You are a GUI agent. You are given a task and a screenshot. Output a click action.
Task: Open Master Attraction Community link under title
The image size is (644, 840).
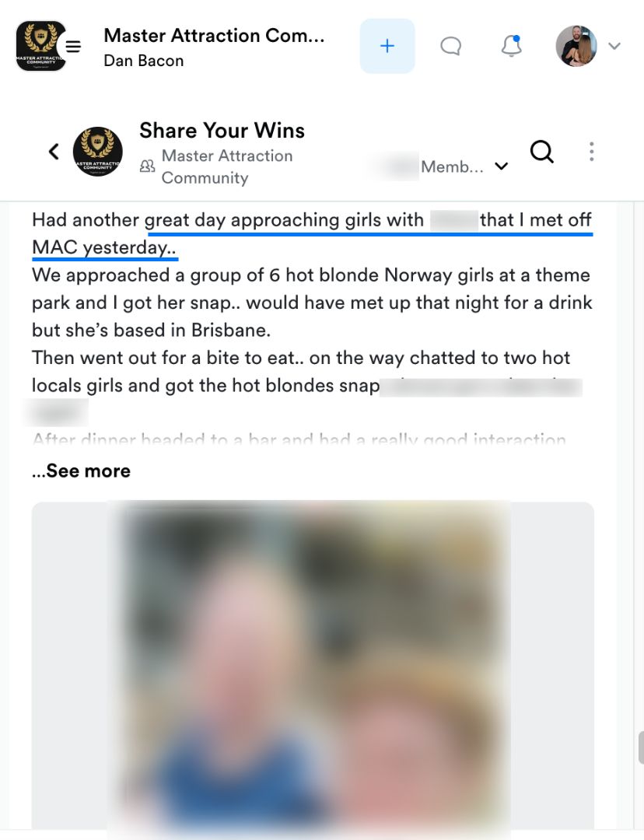click(226, 166)
